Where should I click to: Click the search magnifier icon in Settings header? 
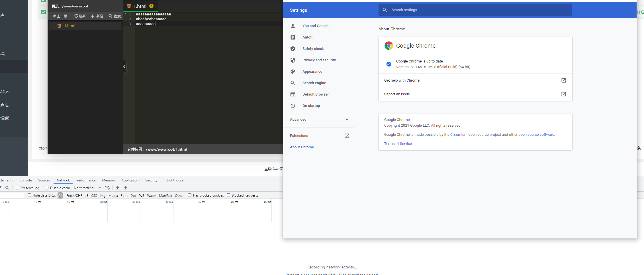[385, 10]
